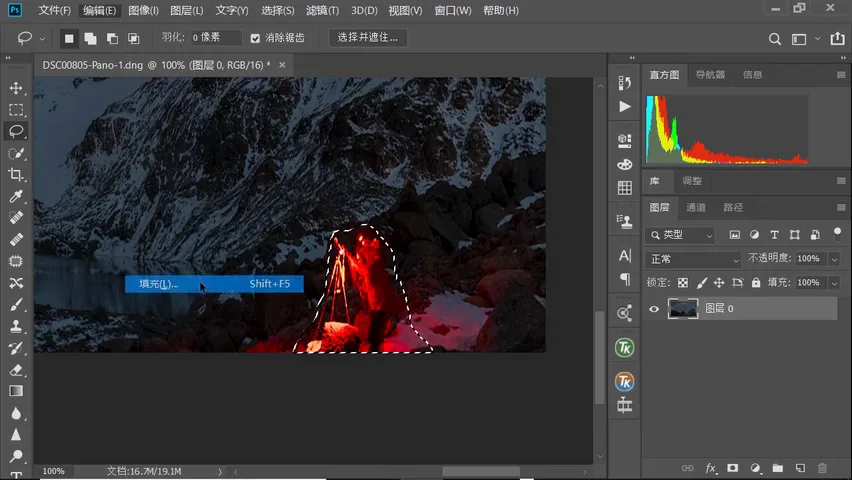Select the Quick Selection tool

16,153
